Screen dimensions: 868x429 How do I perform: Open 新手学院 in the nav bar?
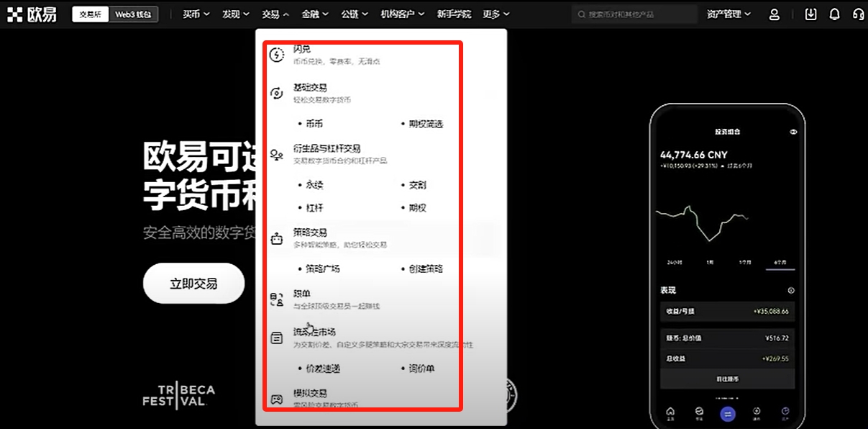(x=454, y=14)
